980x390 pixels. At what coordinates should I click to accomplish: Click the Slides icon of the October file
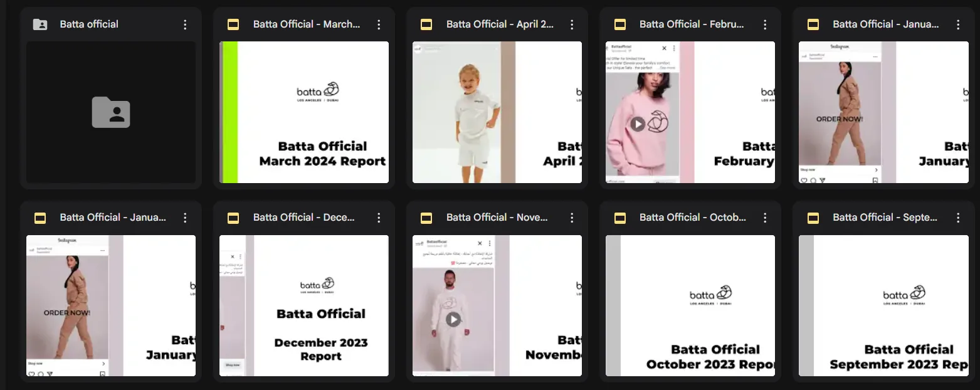619,218
